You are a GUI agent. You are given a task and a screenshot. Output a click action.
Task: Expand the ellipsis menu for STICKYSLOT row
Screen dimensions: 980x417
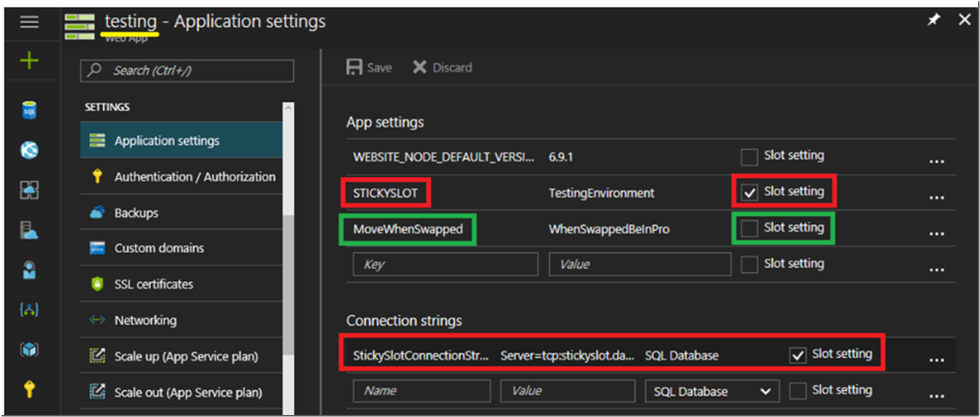(x=936, y=198)
